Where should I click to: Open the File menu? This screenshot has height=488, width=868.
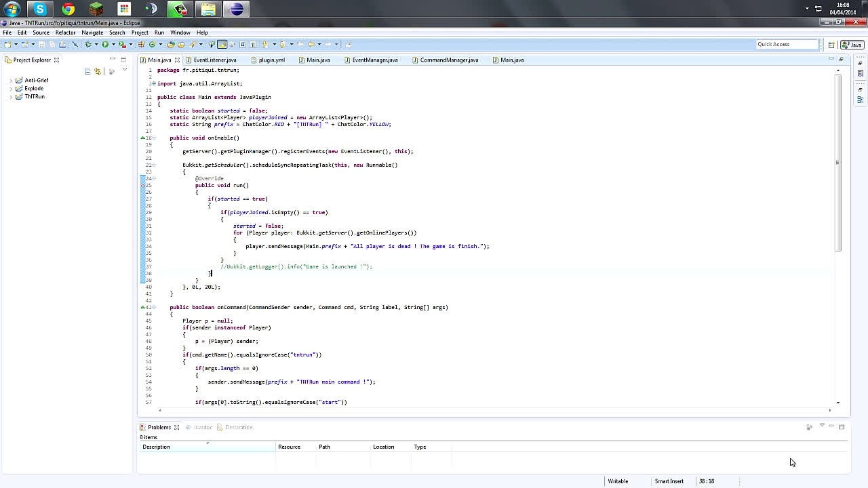click(x=7, y=33)
